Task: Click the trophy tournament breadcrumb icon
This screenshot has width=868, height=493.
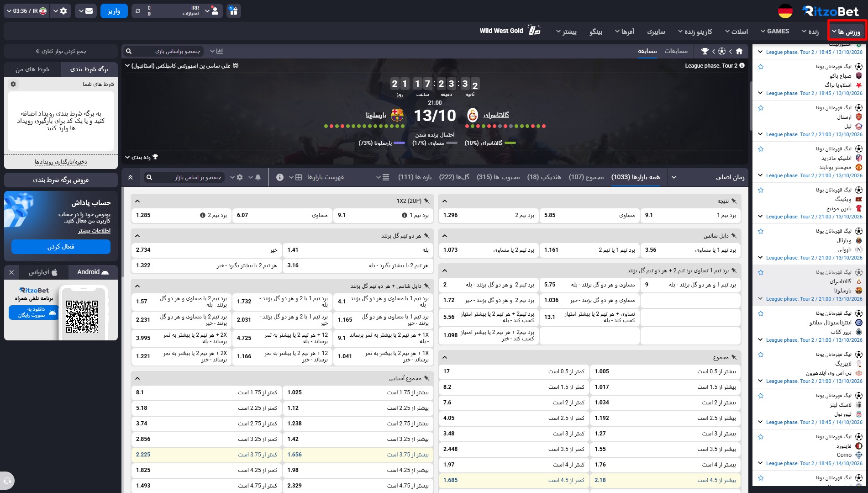Action: pos(705,51)
